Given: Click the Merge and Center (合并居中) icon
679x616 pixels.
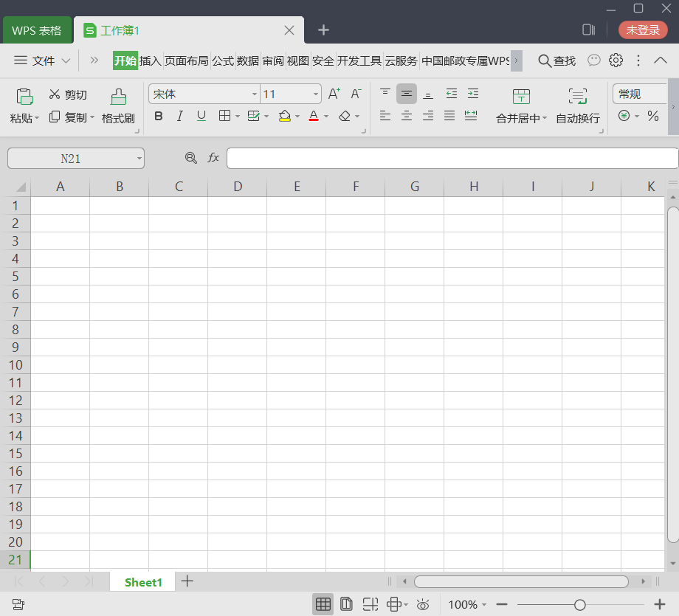Looking at the screenshot, I should point(521,97).
